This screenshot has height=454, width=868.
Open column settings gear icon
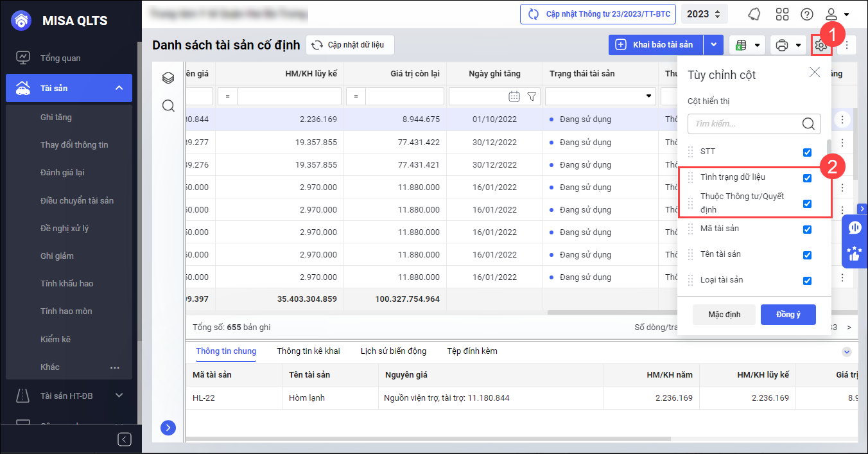coord(820,45)
